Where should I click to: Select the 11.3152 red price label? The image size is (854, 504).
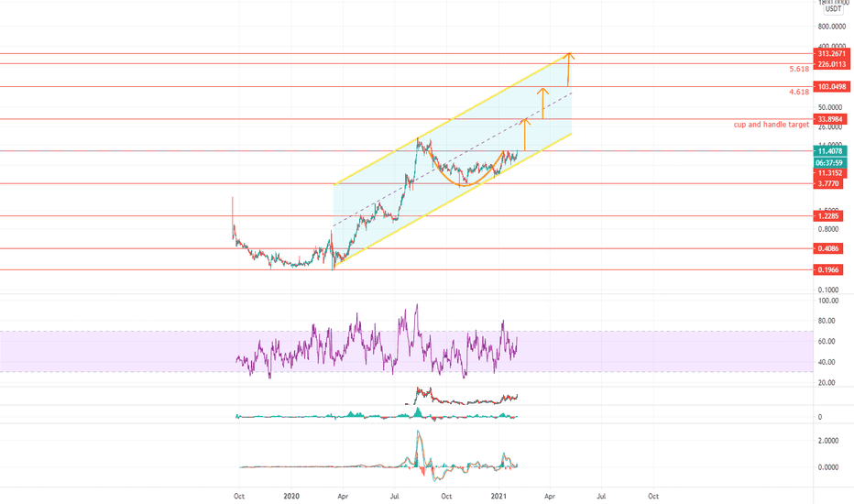point(829,173)
